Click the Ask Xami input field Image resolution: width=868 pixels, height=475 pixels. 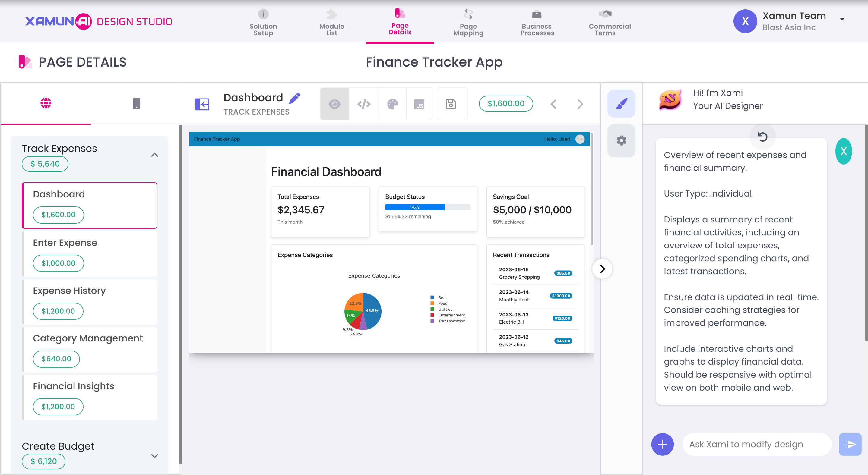tap(756, 444)
